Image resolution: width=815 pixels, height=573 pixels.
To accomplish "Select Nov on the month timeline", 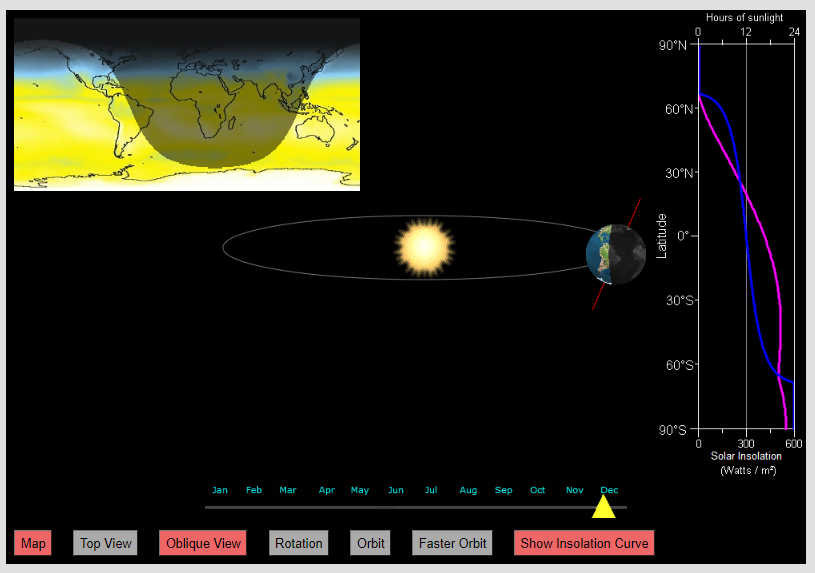I will click(x=574, y=490).
